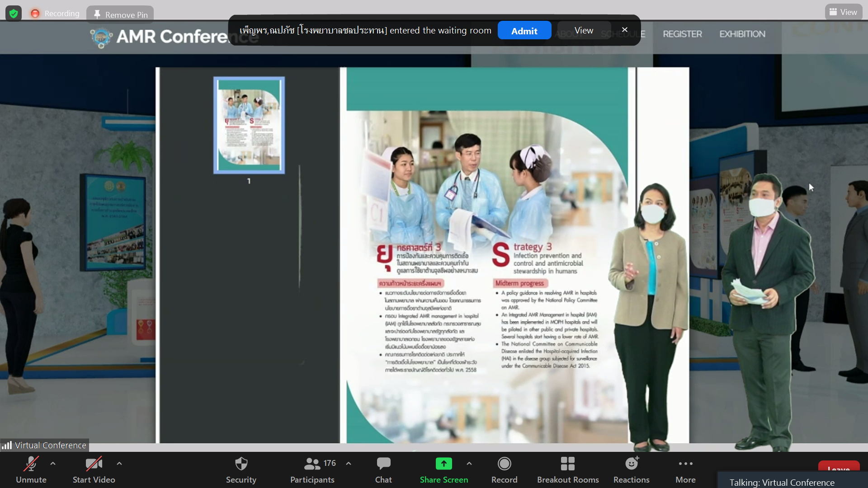Screen dimensions: 868x488
Task: Click the green Share Screen button
Action: 444,470
